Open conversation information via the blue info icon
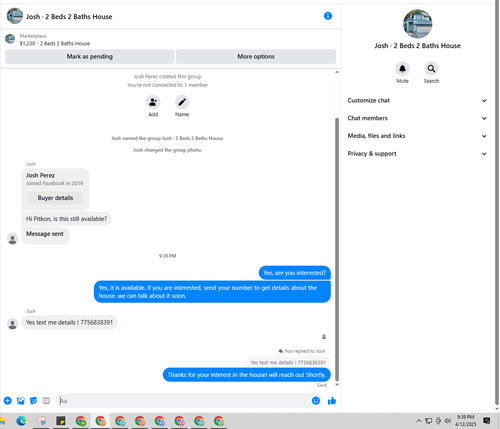Viewport: 500px width, 429px height. (x=328, y=16)
